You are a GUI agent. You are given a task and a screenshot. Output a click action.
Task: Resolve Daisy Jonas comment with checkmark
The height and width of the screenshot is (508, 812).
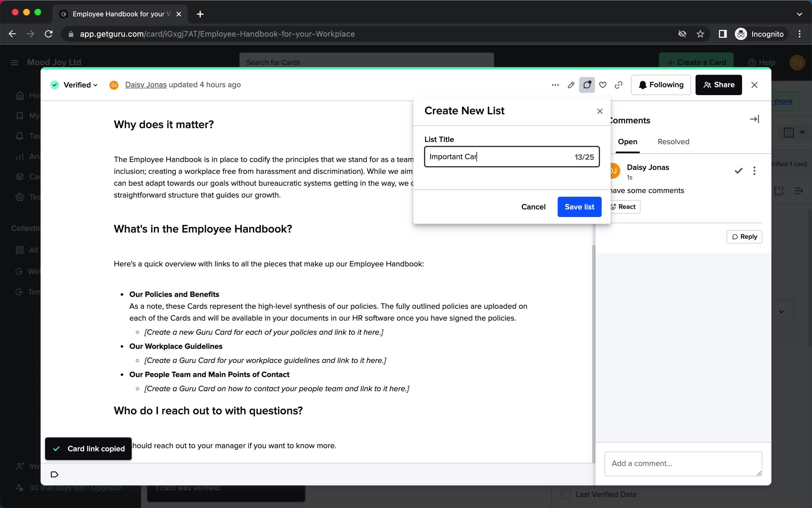738,171
